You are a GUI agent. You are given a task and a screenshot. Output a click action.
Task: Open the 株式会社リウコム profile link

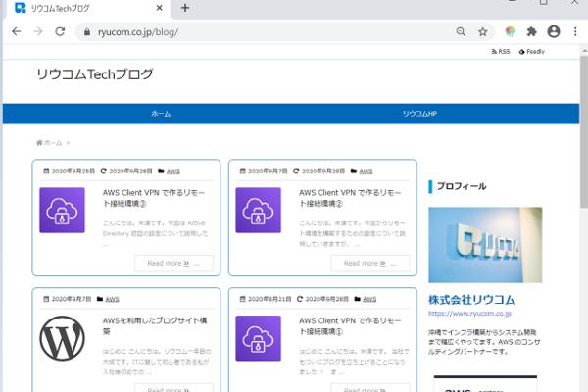472,299
